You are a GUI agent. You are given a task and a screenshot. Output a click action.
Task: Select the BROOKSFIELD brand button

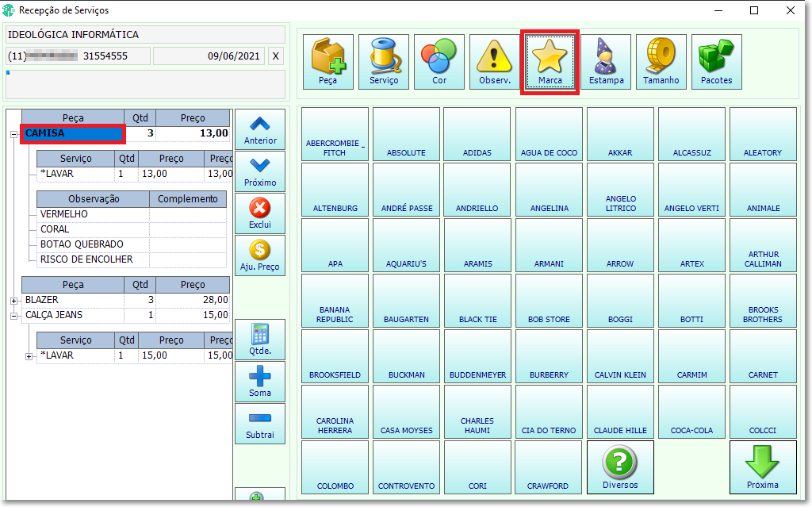coord(335,356)
